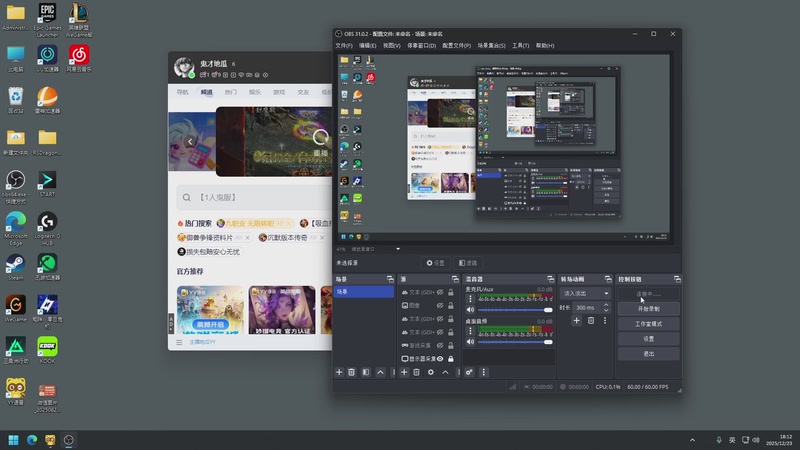Select the KOOK desktop icon

[47, 350]
